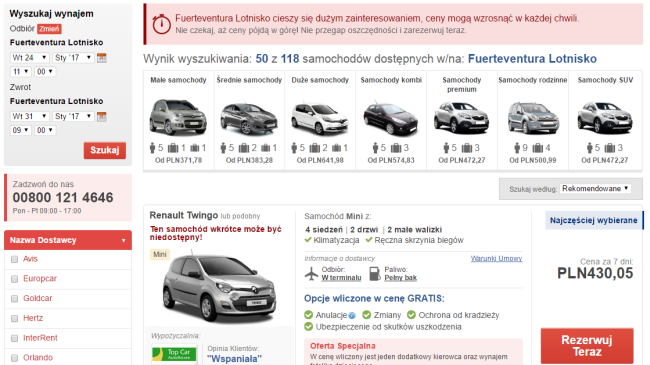Select the Duże samochody car image
The height and width of the screenshot is (365, 650).
[x=320, y=119]
